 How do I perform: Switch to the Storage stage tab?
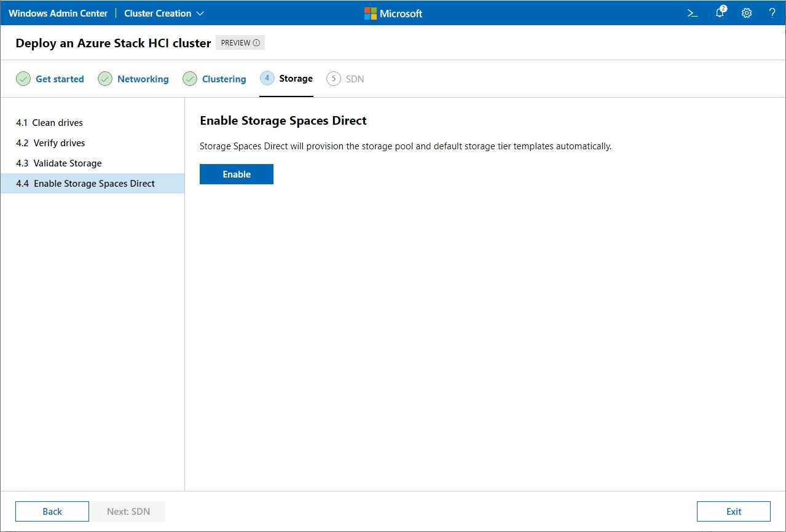coord(297,79)
